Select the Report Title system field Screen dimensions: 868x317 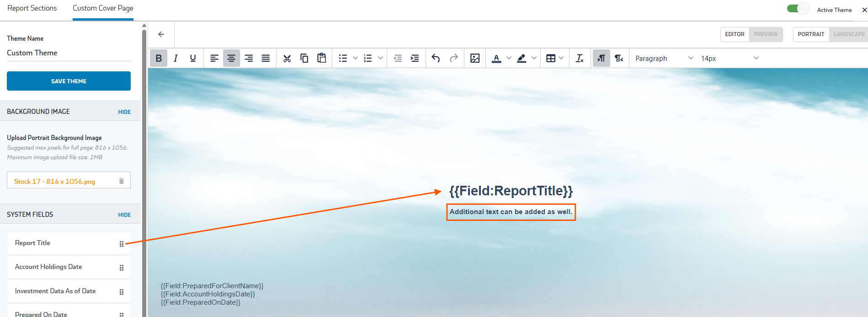[x=69, y=243]
